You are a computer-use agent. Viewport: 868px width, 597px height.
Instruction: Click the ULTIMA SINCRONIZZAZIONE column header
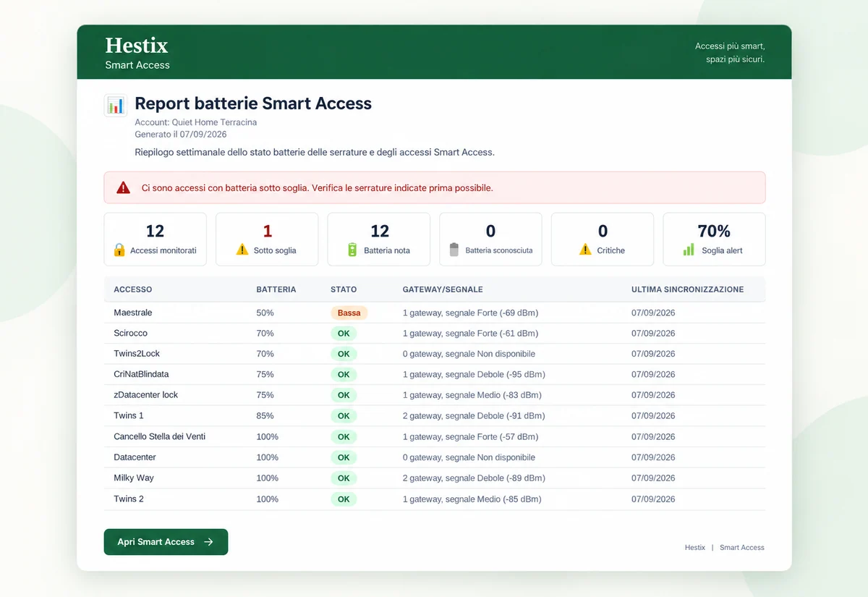click(688, 289)
